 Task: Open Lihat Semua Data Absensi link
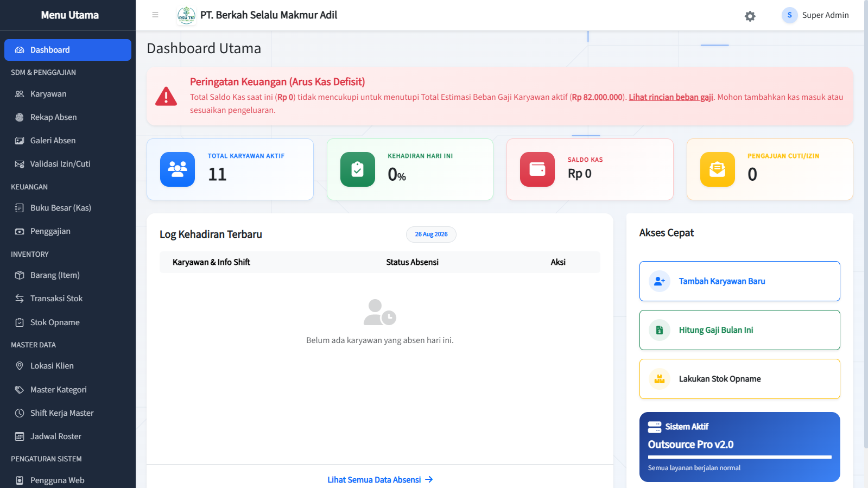click(380, 480)
